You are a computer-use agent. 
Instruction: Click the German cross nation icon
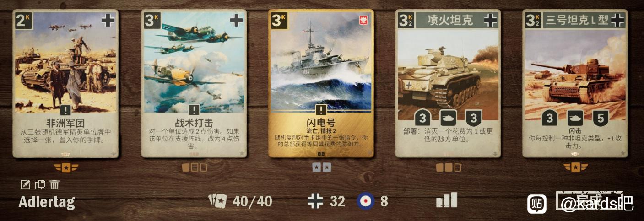(315, 201)
